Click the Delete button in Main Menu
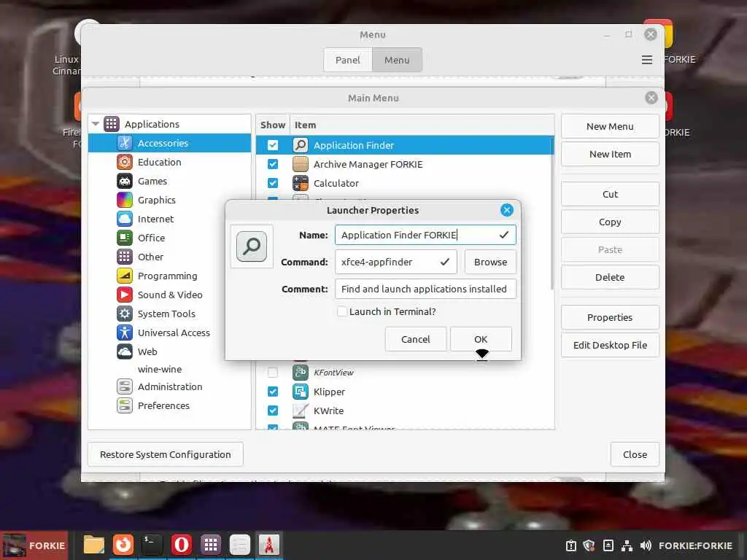Screen dimensions: 747x560 click(610, 277)
